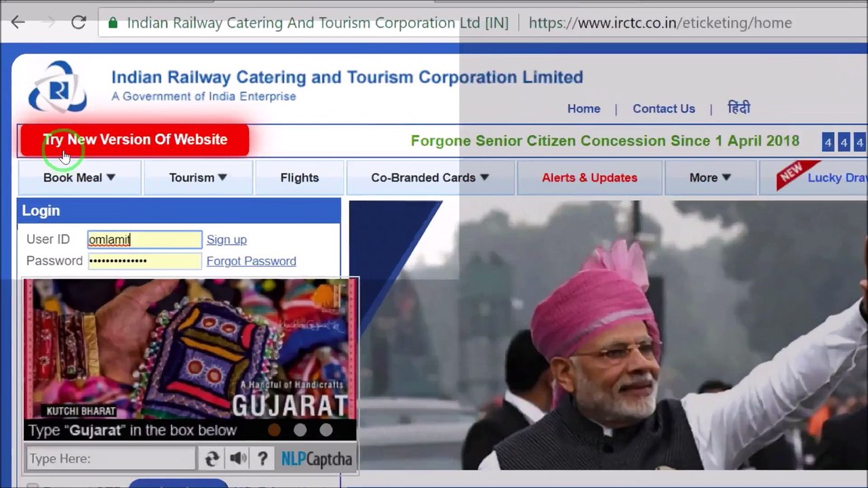Refresh the captcha image
The width and height of the screenshot is (868, 488).
(212, 459)
